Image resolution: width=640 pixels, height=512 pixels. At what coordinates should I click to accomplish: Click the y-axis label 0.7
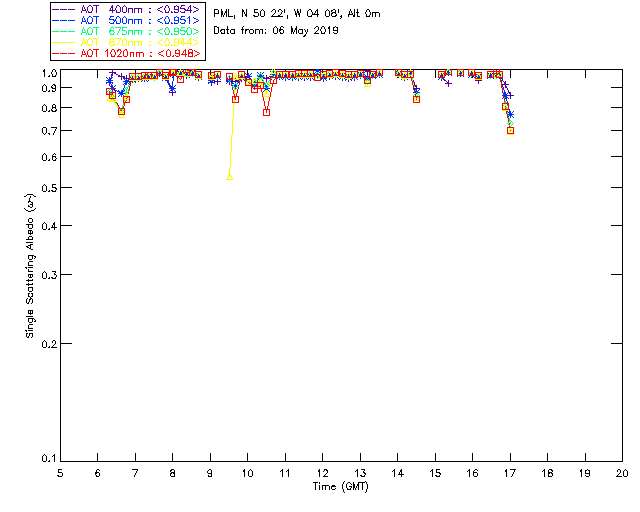tap(48, 131)
